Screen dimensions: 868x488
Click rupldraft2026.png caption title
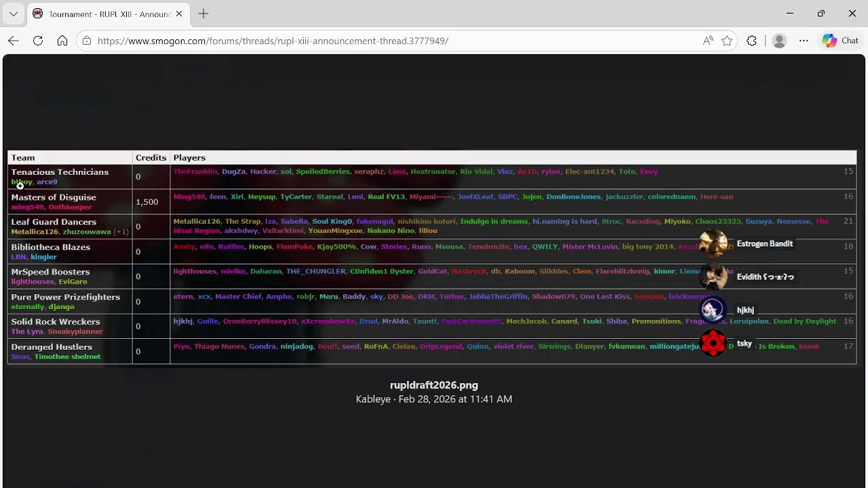click(x=434, y=385)
